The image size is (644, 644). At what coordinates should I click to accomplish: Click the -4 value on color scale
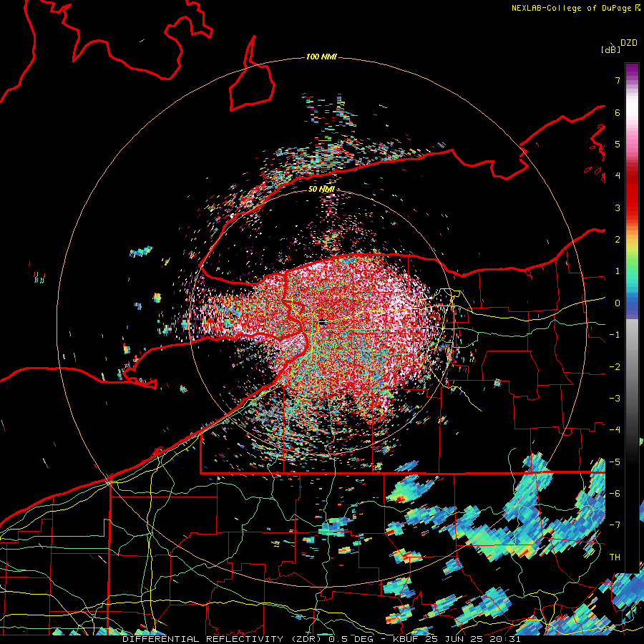pyautogui.click(x=615, y=430)
